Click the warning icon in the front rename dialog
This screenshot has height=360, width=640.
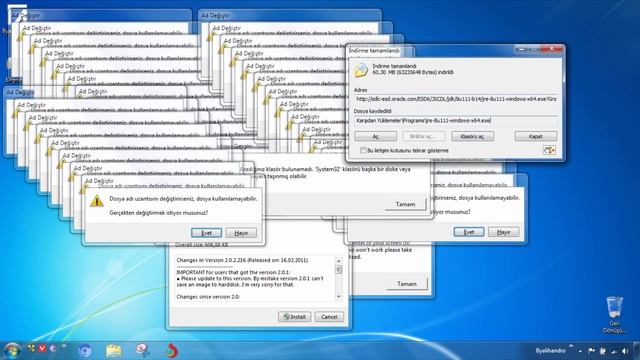coord(97,201)
